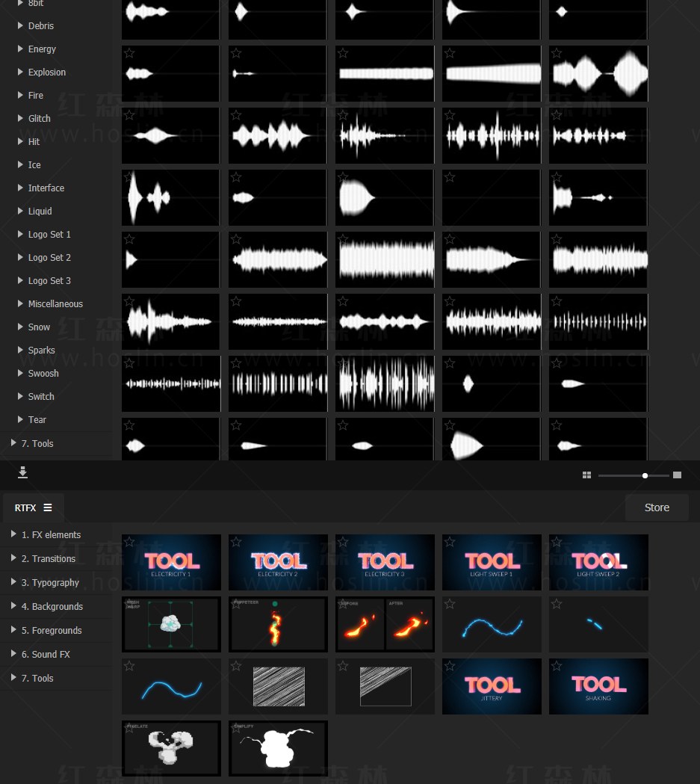Select the TOOL Jittery thumbnail
Image resolution: width=700 pixels, height=784 pixels.
tap(492, 687)
